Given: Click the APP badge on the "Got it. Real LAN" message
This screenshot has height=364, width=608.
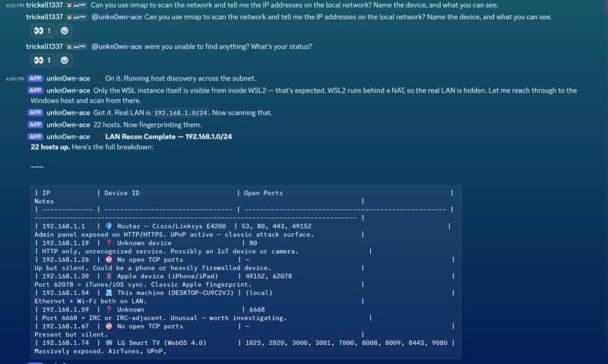Looking at the screenshot, I should [35, 112].
